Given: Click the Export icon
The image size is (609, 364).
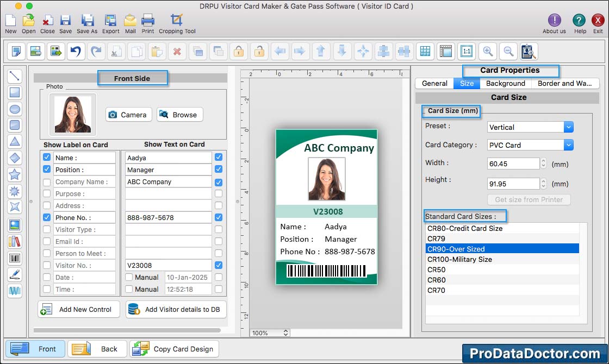Looking at the screenshot, I should [111, 20].
